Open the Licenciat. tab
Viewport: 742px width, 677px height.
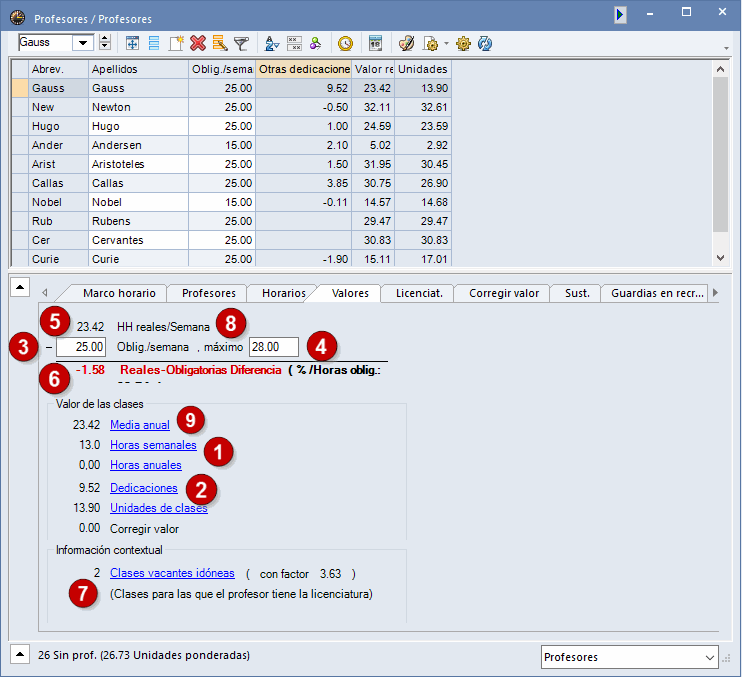pyautogui.click(x=419, y=293)
